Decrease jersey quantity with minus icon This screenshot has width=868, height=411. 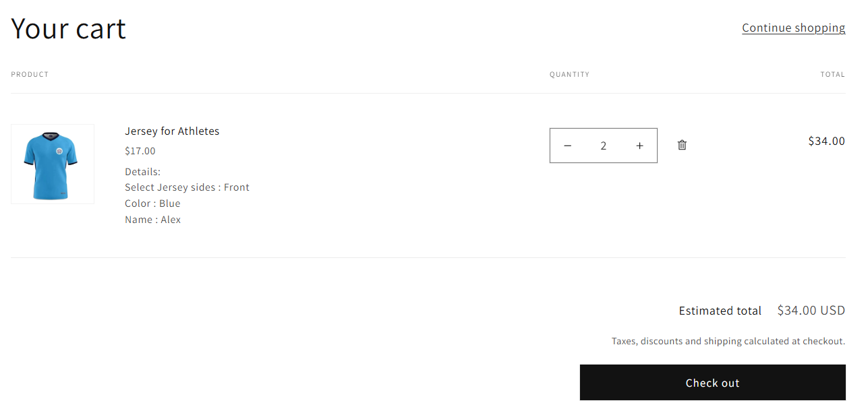point(567,146)
